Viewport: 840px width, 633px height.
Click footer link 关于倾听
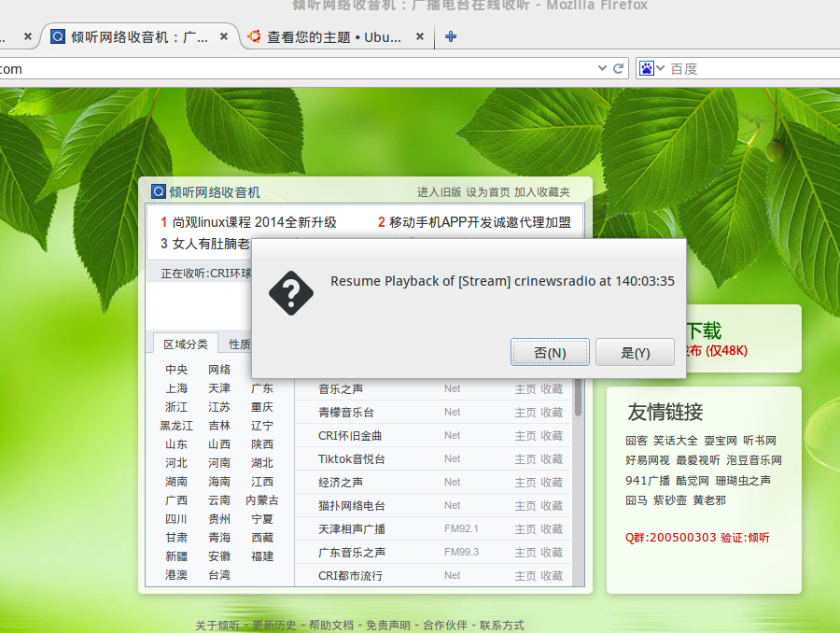[x=217, y=625]
